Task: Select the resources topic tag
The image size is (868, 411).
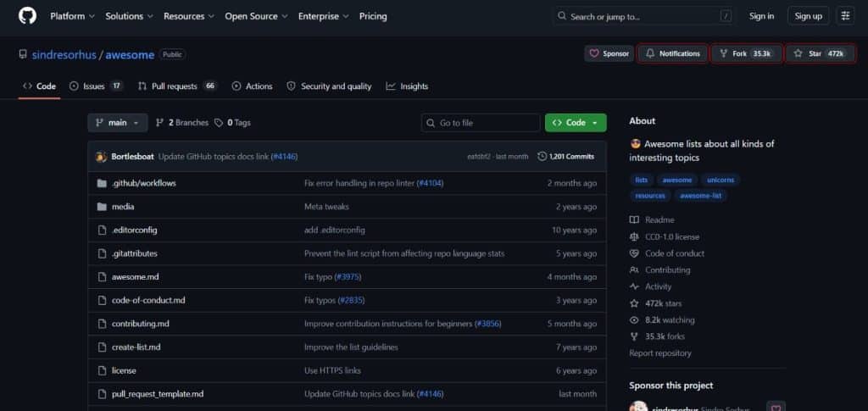Action: pyautogui.click(x=650, y=195)
